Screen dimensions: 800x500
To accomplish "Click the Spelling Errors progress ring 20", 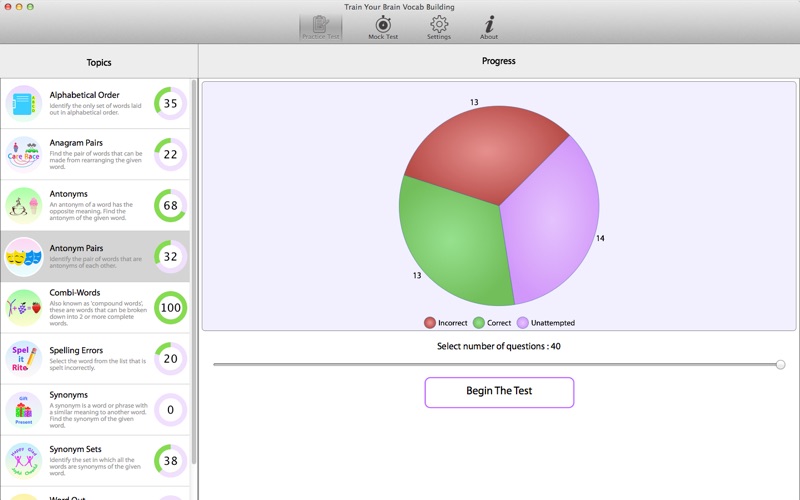I will click(x=170, y=359).
